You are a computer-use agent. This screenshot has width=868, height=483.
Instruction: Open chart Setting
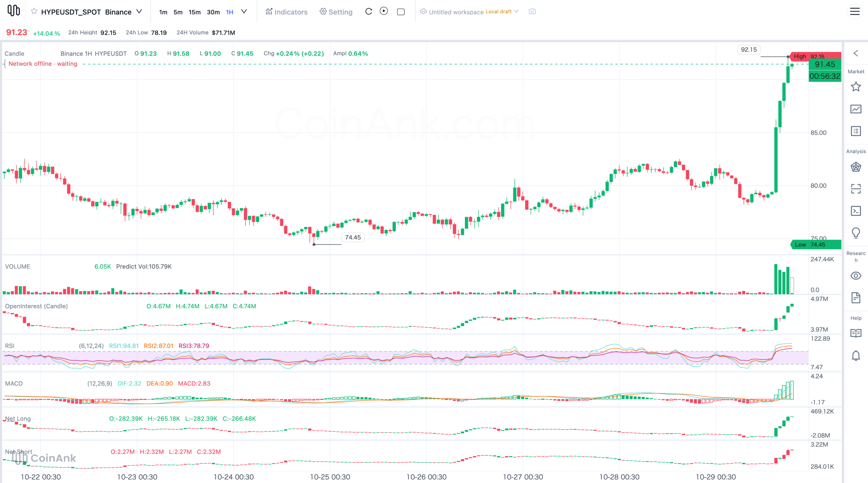click(336, 12)
